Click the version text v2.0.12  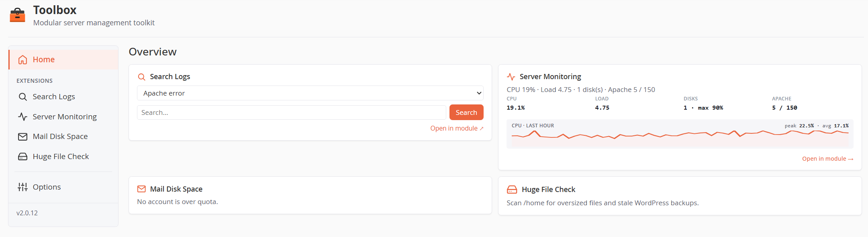27,213
